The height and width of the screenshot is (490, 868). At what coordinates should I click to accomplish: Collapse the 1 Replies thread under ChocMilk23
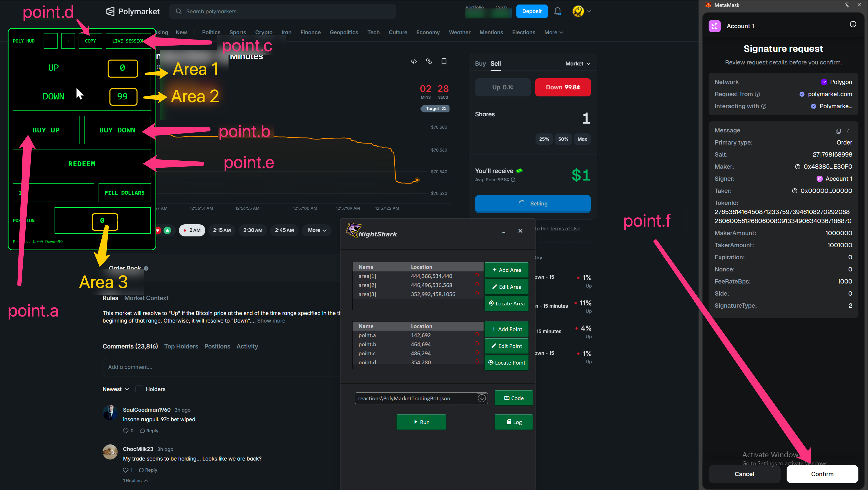point(135,480)
